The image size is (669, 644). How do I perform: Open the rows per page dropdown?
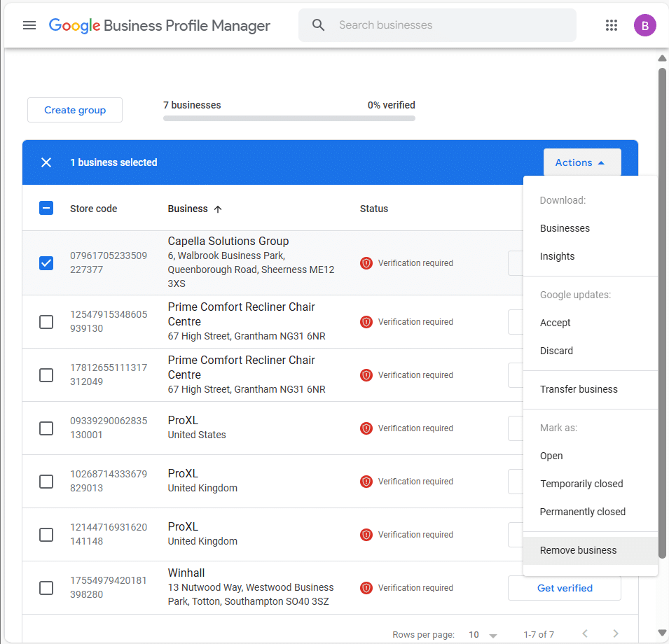pos(483,635)
